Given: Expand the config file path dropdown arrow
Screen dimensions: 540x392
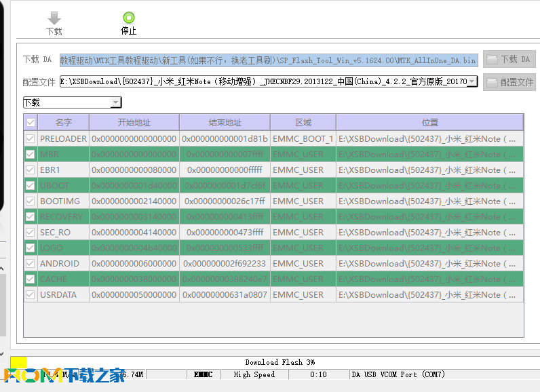Looking at the screenshot, I should coord(472,81).
